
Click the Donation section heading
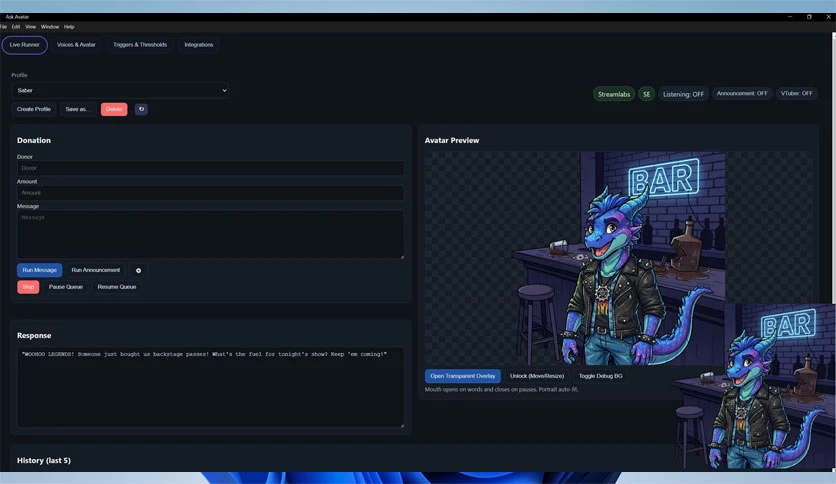34,140
